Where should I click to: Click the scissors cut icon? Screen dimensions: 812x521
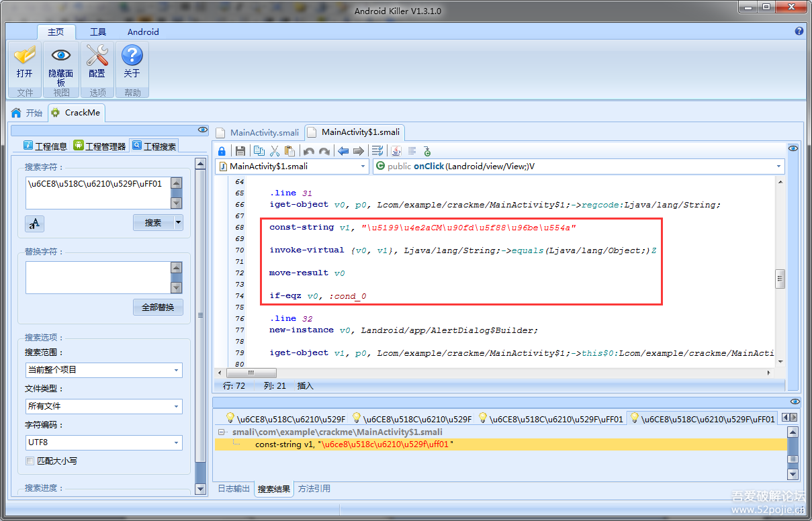(274, 151)
